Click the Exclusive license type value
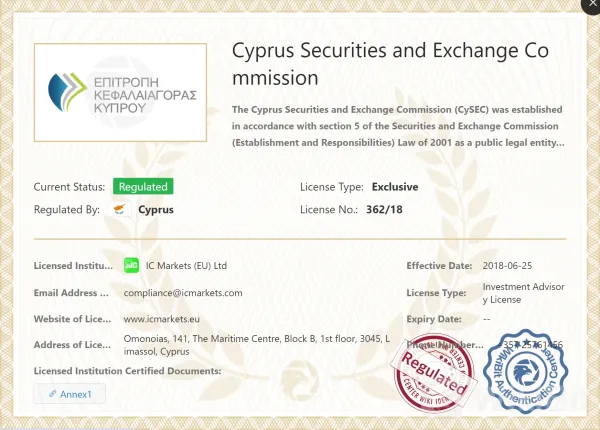The height and width of the screenshot is (430, 600). tap(395, 186)
